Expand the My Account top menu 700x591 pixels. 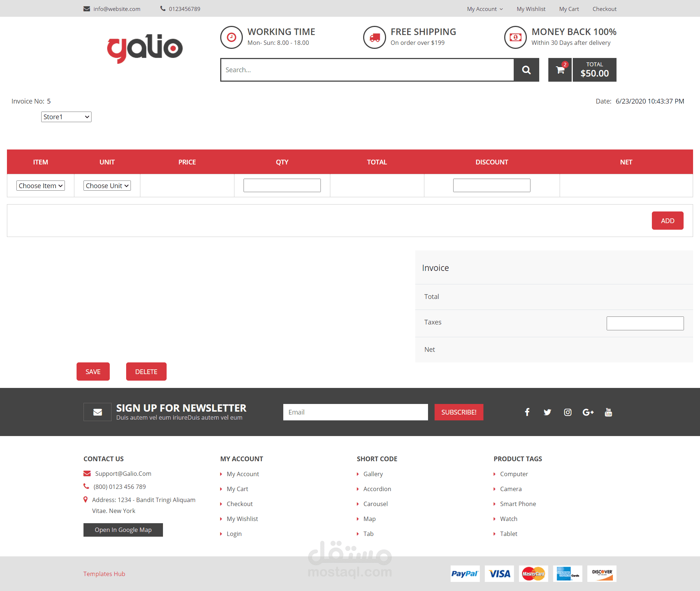[485, 9]
